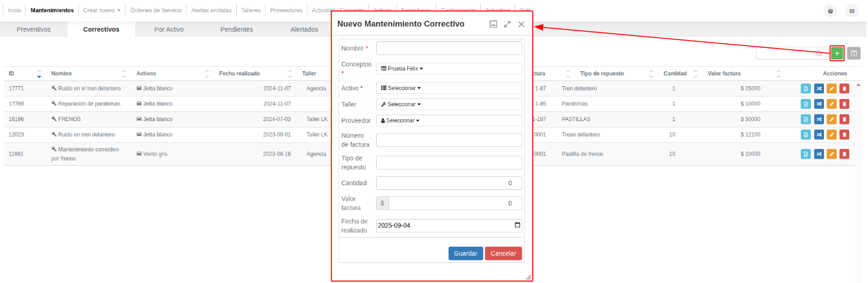868x283 pixels.
Task: Click orange edit pencil for row 17769
Action: click(x=832, y=104)
